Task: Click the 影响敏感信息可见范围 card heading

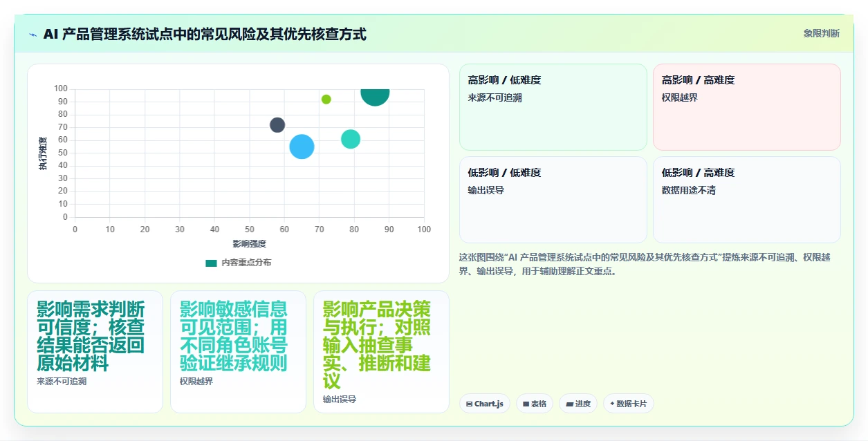Action: 234,337
